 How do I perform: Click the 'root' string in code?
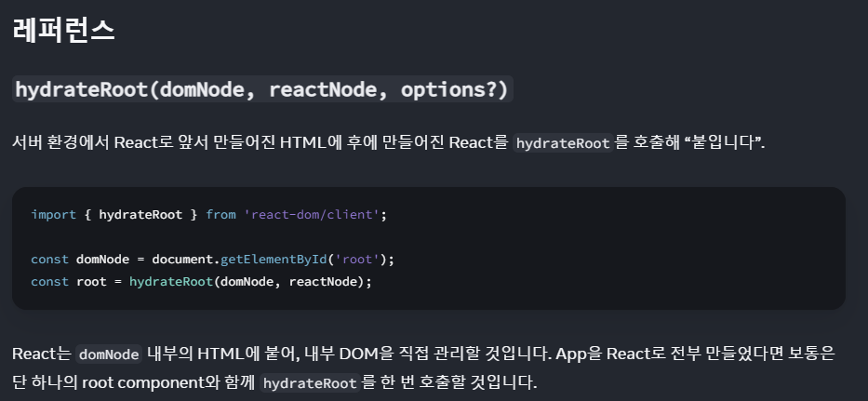[357, 260]
